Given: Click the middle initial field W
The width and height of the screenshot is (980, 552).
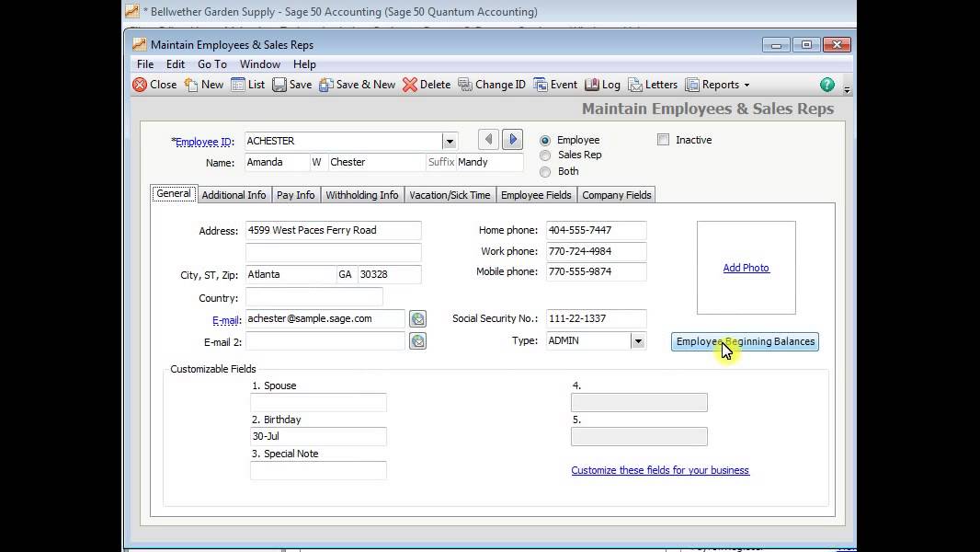Looking at the screenshot, I should [x=318, y=162].
